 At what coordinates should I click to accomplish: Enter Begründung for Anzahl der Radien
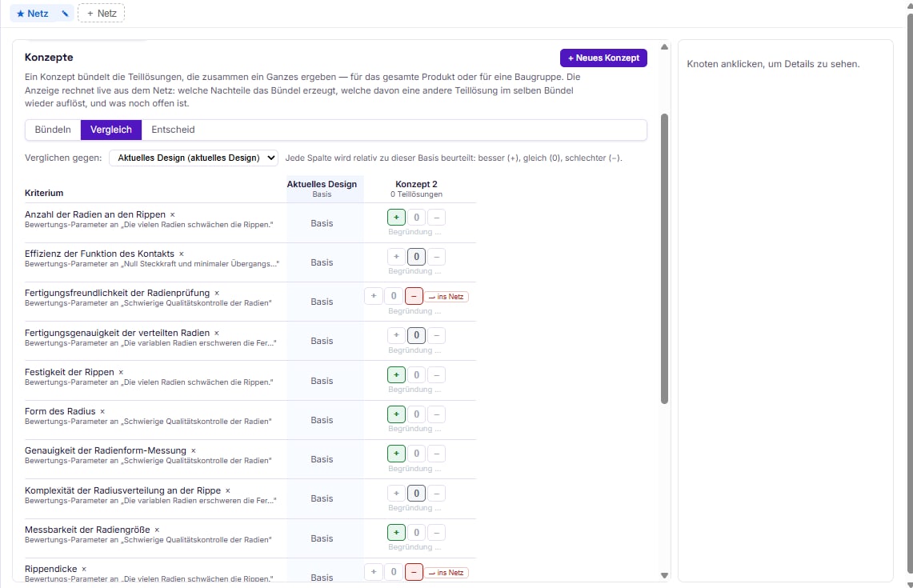[x=416, y=232]
